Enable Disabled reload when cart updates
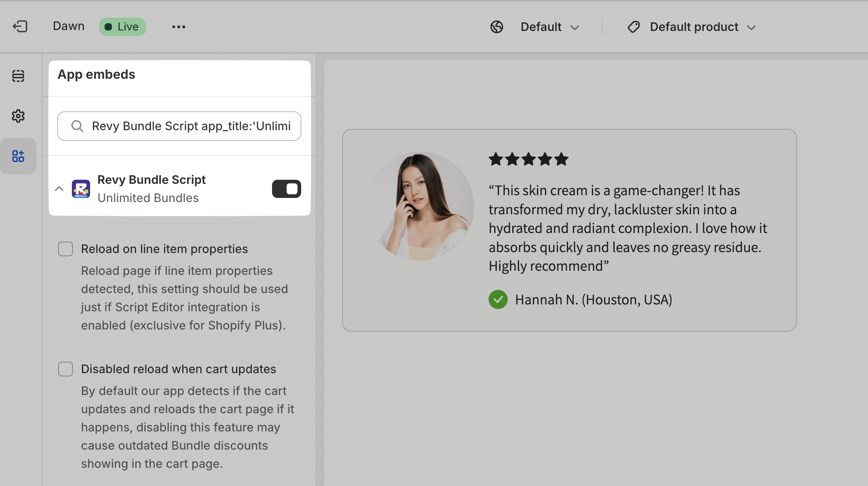The height and width of the screenshot is (486, 868). point(66,369)
